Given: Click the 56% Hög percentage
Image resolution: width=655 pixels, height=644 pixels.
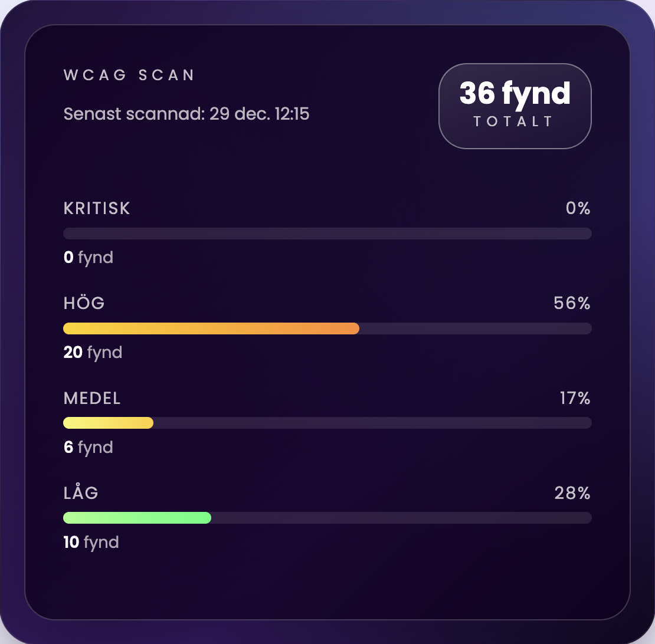Looking at the screenshot, I should [x=572, y=304].
